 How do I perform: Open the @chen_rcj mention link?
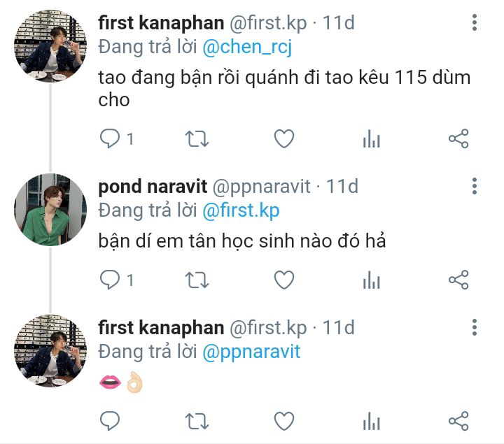click(x=245, y=48)
